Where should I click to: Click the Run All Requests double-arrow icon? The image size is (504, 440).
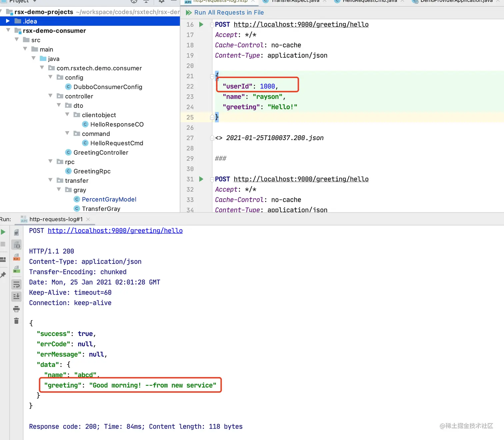189,12
